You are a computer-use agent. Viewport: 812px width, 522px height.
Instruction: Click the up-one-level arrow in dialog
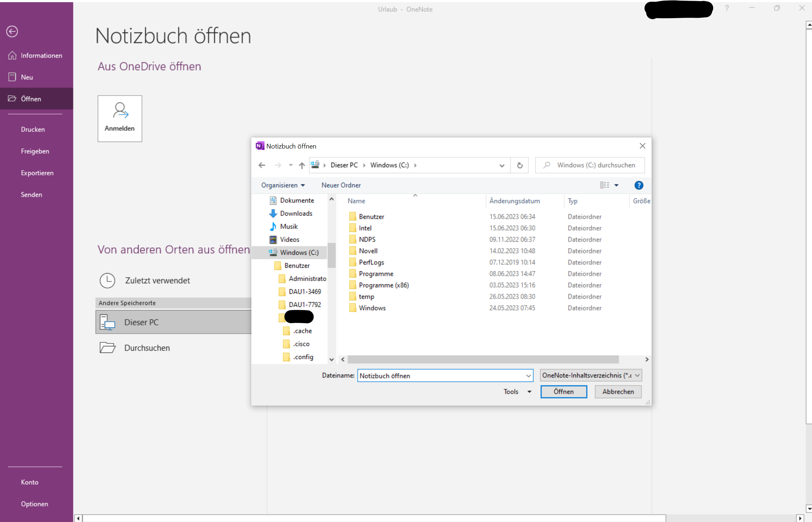(x=301, y=165)
